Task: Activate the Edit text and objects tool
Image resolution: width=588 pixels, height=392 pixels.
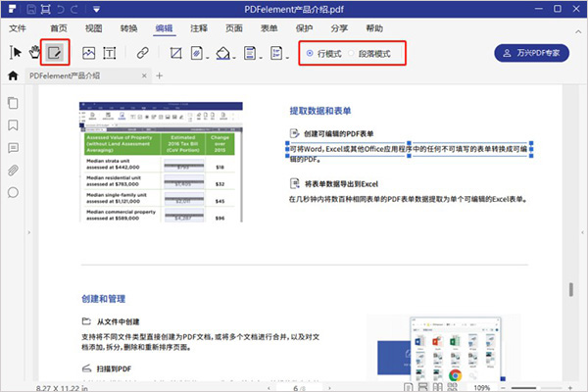Action: coord(55,53)
